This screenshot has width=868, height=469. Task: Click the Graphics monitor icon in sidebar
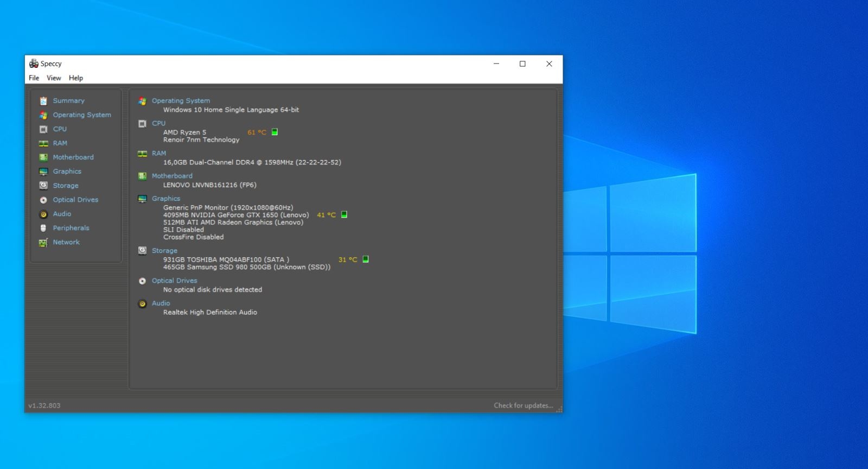43,172
